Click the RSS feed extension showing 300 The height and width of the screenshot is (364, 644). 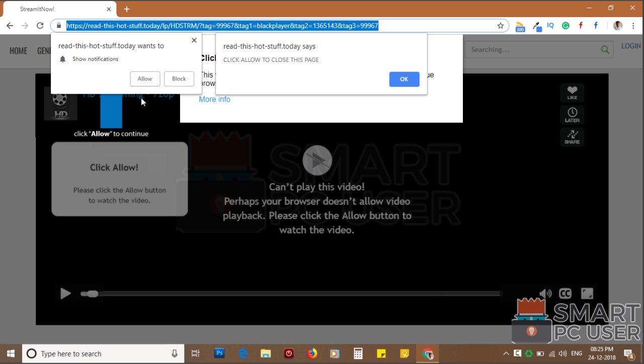[520, 26]
